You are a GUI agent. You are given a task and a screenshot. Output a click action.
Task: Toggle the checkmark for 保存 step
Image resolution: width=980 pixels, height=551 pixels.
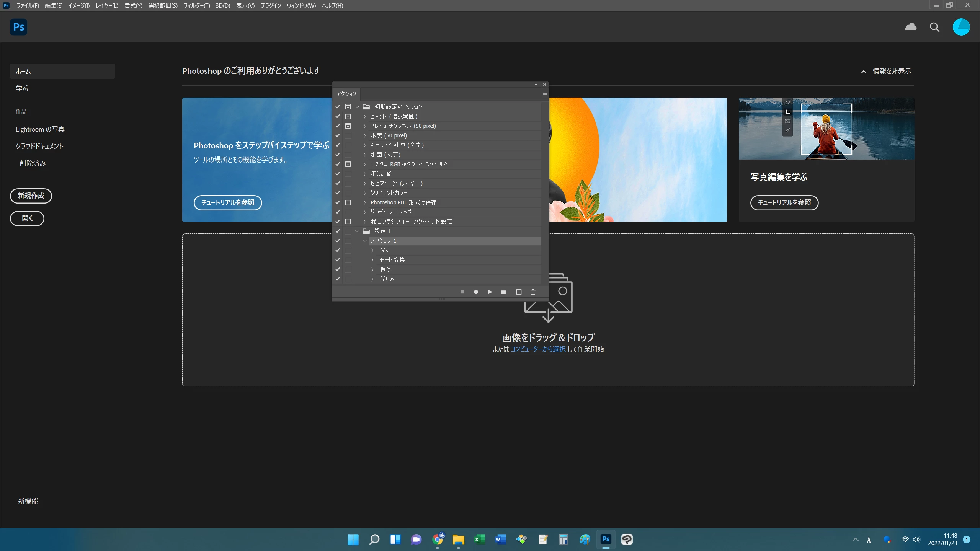click(x=338, y=269)
